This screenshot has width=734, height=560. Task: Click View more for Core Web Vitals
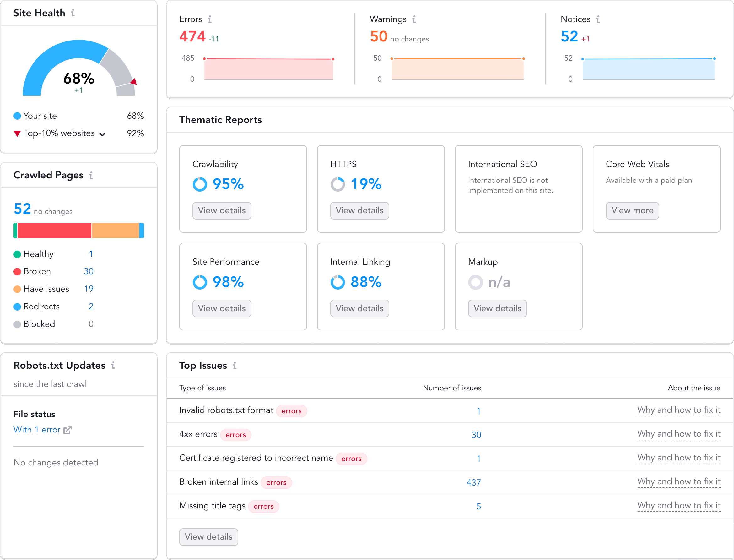click(632, 211)
